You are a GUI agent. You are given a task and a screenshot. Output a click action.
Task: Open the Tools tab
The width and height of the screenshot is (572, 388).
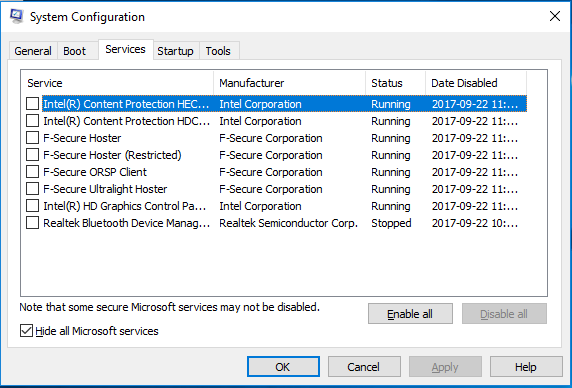click(218, 51)
